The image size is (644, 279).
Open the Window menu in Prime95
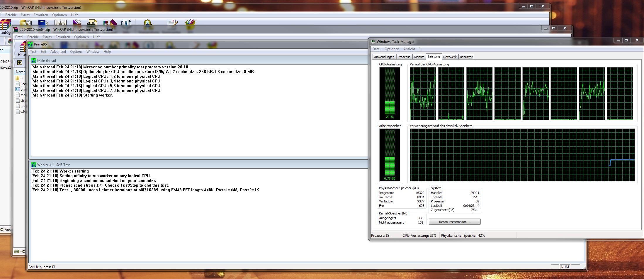click(x=93, y=52)
